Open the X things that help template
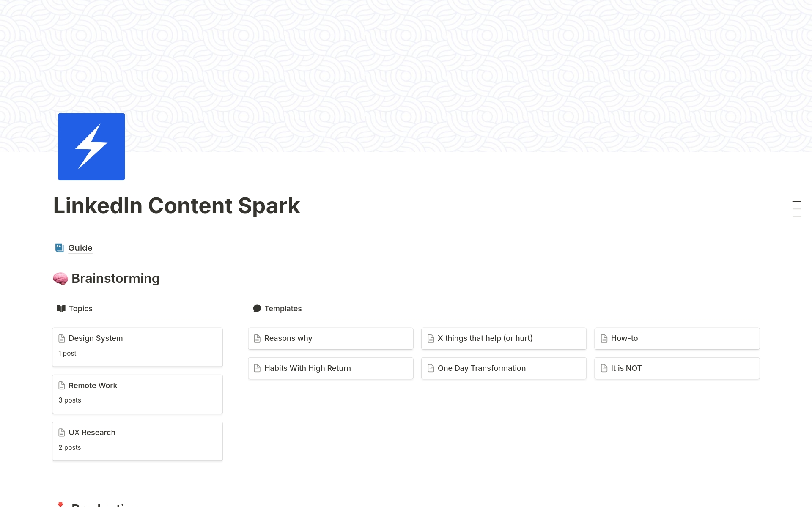 [x=485, y=338]
